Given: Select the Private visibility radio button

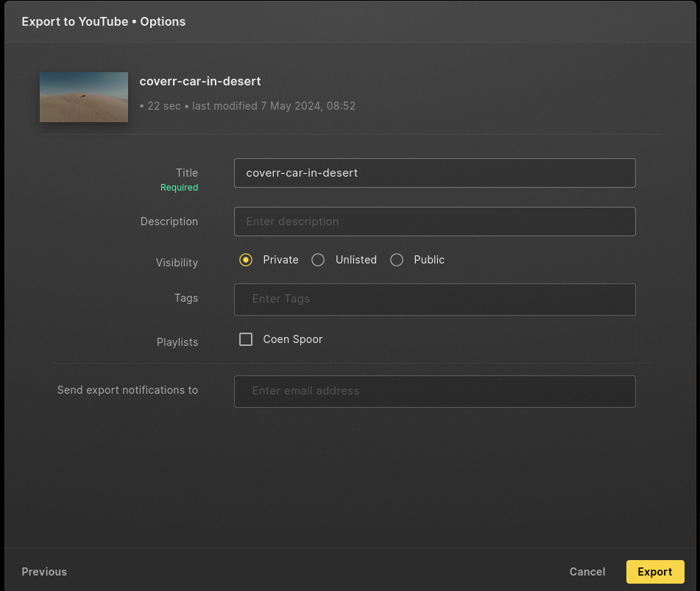Looking at the screenshot, I should [246, 260].
